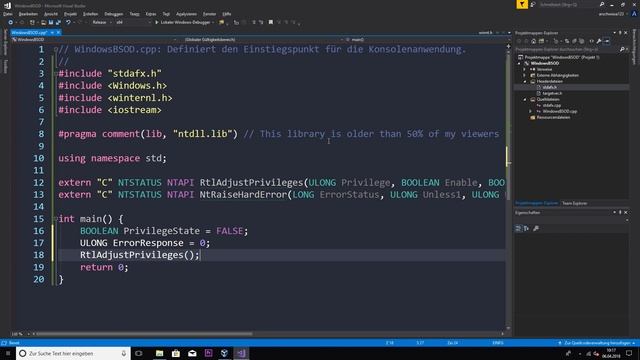Viewport: 640px width, 360px height.
Task: Open the Release configuration dropdown
Action: pyautogui.click(x=102, y=22)
